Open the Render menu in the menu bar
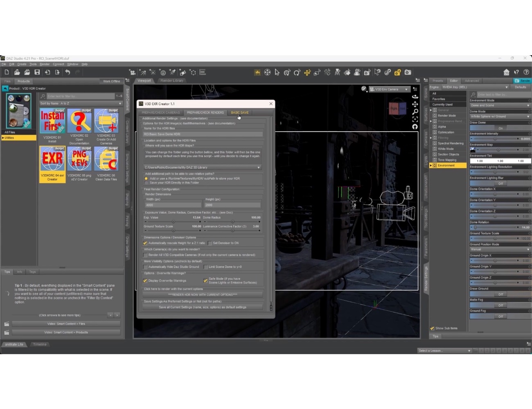The image size is (532, 409). (44, 64)
